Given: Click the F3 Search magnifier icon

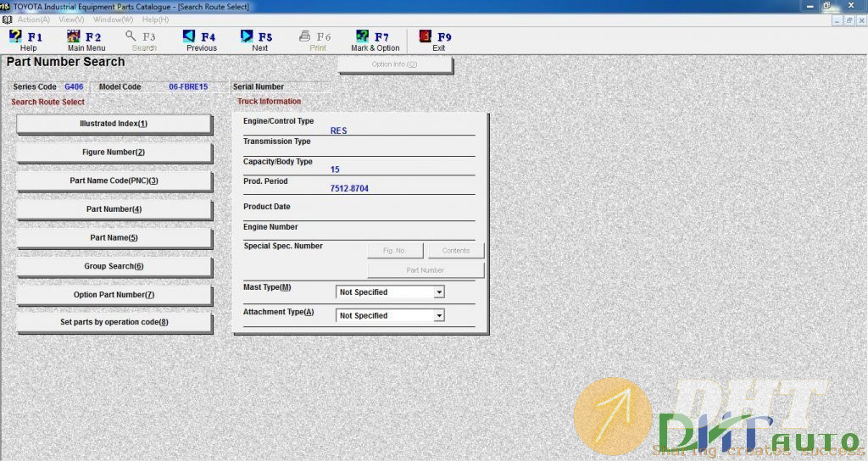Looking at the screenshot, I should (x=131, y=36).
